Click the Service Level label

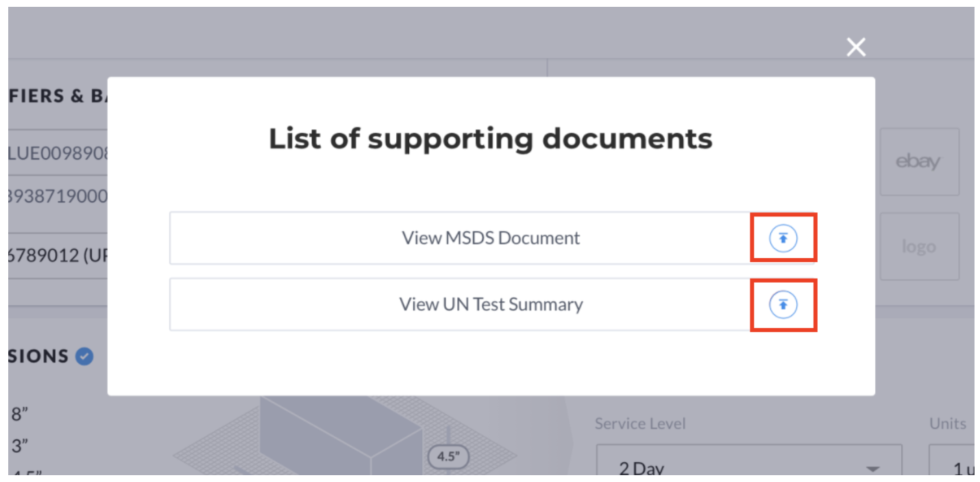click(640, 424)
